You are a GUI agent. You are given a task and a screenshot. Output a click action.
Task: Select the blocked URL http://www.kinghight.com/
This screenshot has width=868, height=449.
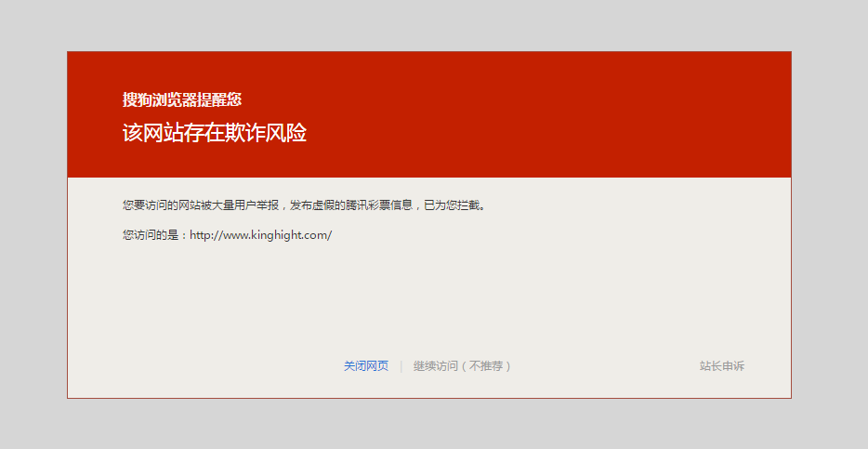point(261,235)
